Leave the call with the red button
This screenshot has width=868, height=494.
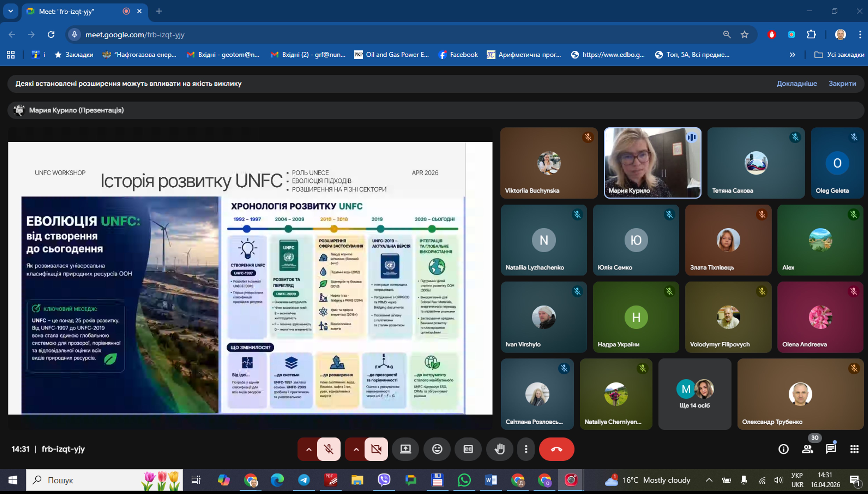point(557,449)
